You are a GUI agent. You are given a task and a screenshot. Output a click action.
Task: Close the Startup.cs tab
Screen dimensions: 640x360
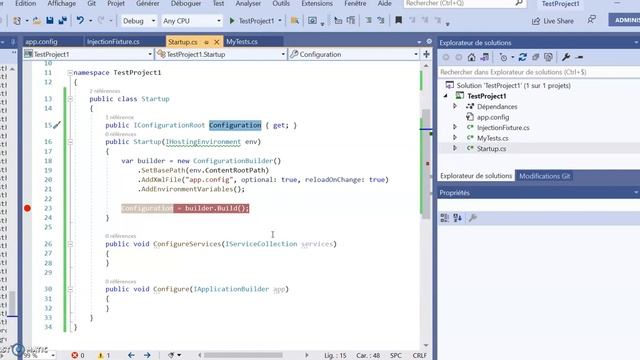217,42
